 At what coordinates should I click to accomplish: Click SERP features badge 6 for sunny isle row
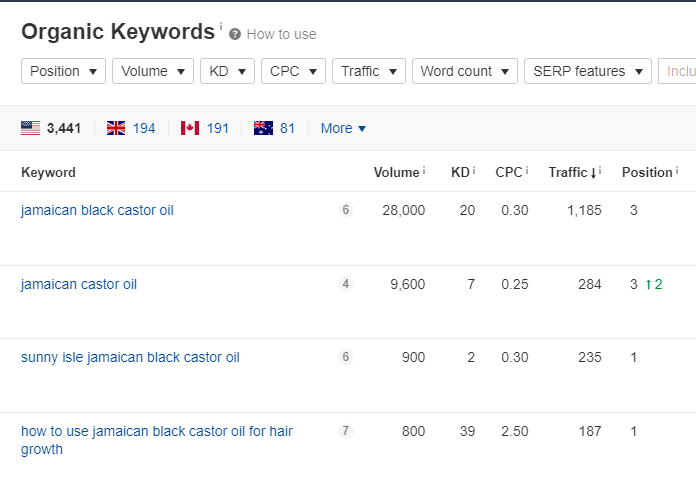[x=346, y=356]
